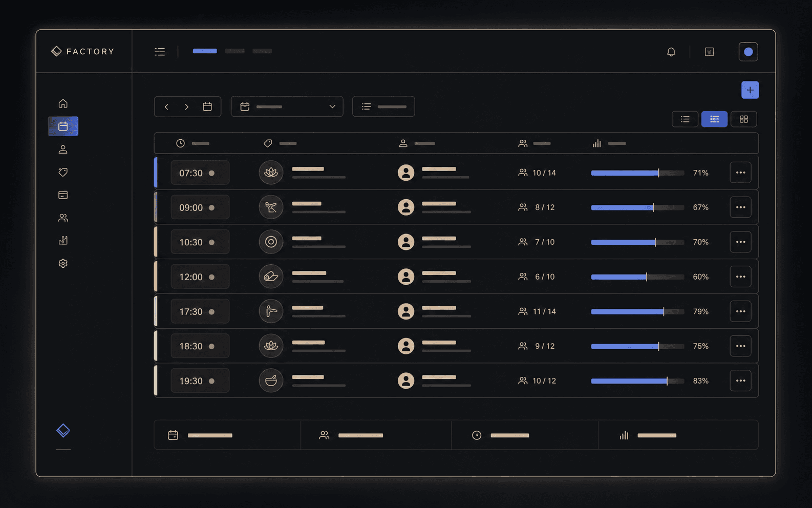Go to next date with right arrow

click(186, 107)
